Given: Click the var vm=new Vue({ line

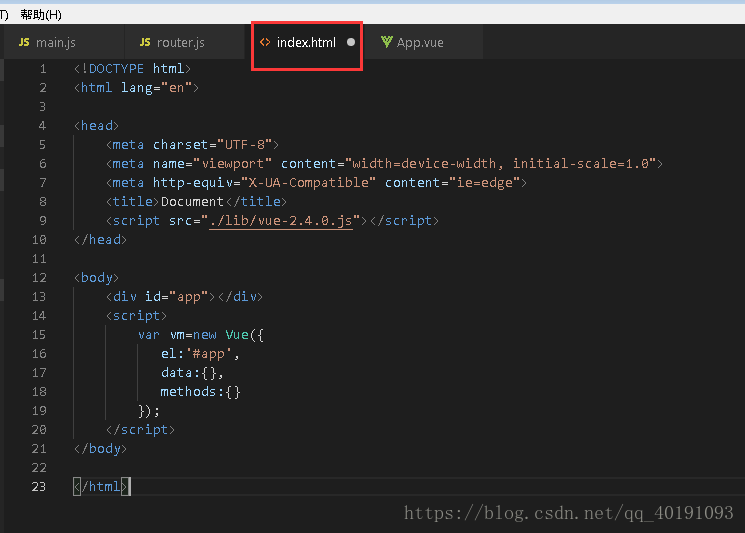Looking at the screenshot, I should point(201,335).
